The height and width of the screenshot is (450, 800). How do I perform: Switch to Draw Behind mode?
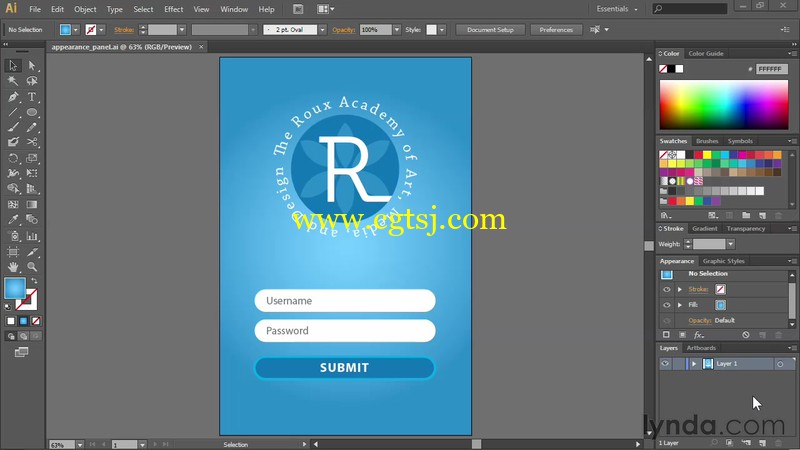pos(23,336)
